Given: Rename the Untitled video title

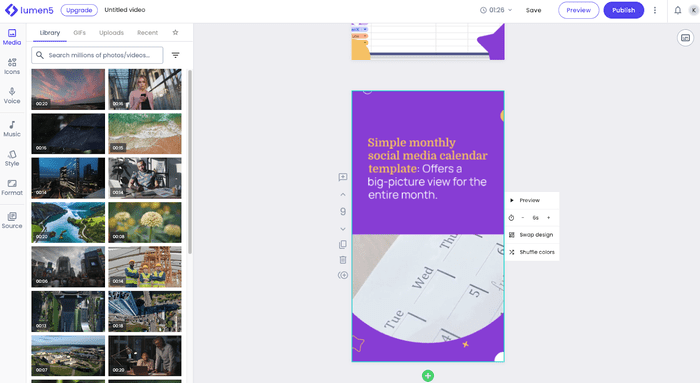Looking at the screenshot, I should (x=125, y=10).
